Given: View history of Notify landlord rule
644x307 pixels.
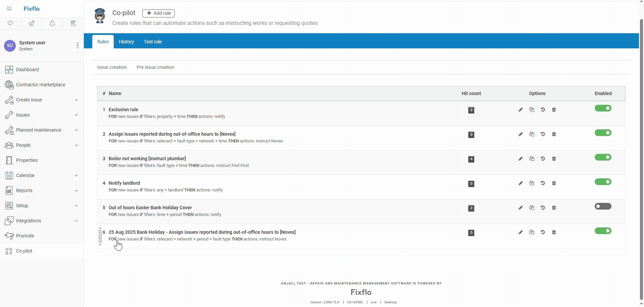Looking at the screenshot, I should click(x=543, y=183).
